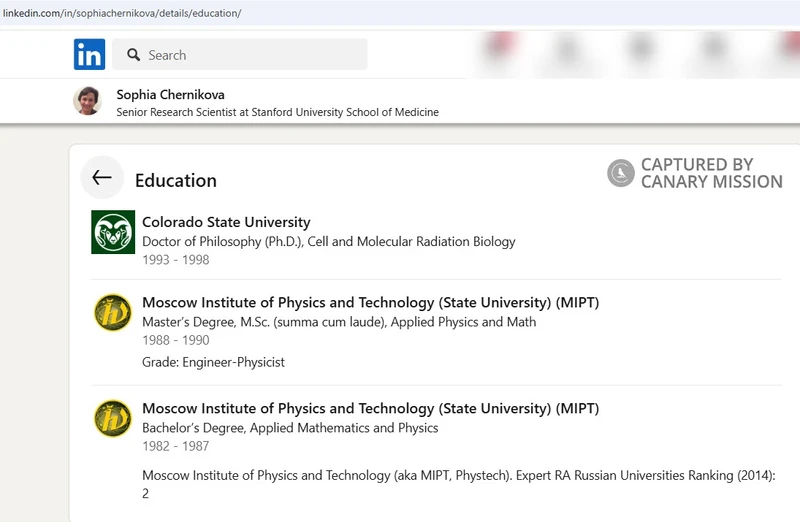Select the text 'Master's Degree, M.Sc. (summa cum laude)'

coord(264,322)
